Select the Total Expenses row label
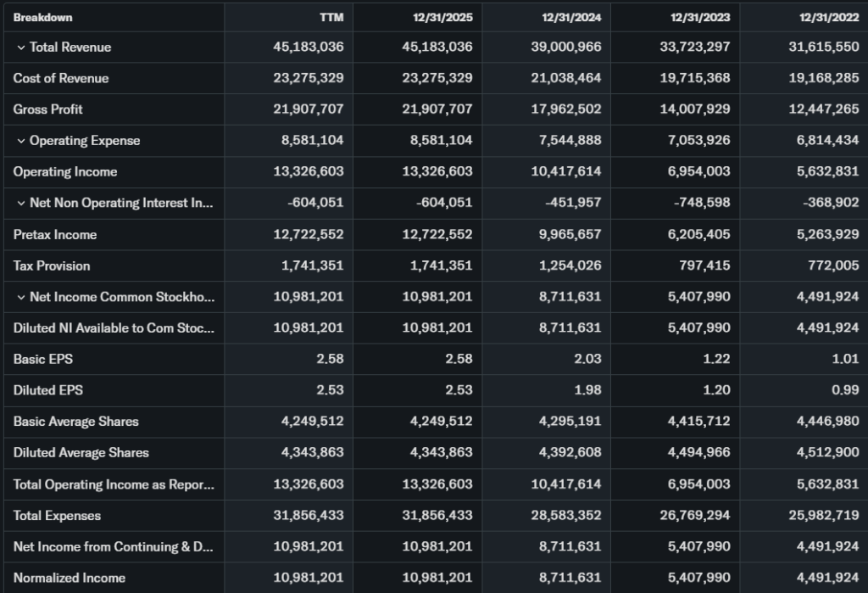The image size is (868, 593). pyautogui.click(x=57, y=516)
